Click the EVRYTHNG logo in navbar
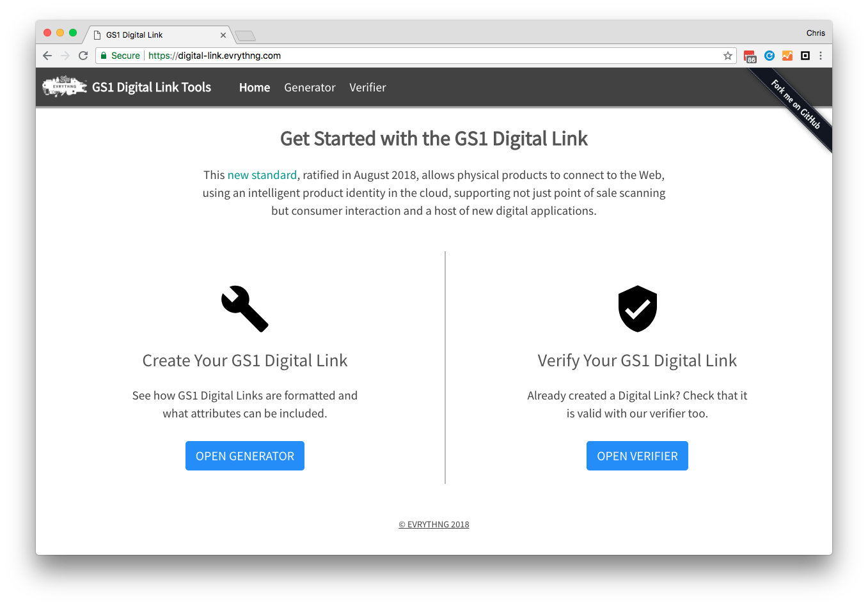The width and height of the screenshot is (868, 606). point(65,86)
